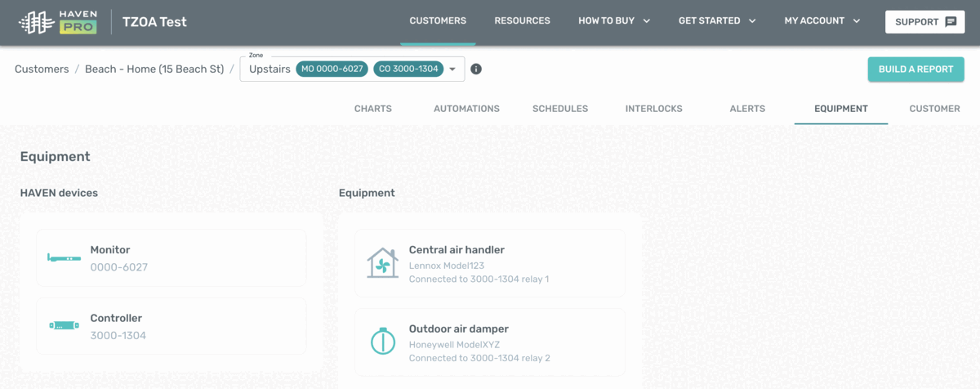Open the My Account dropdown
The image size is (980, 389).
coord(822,21)
